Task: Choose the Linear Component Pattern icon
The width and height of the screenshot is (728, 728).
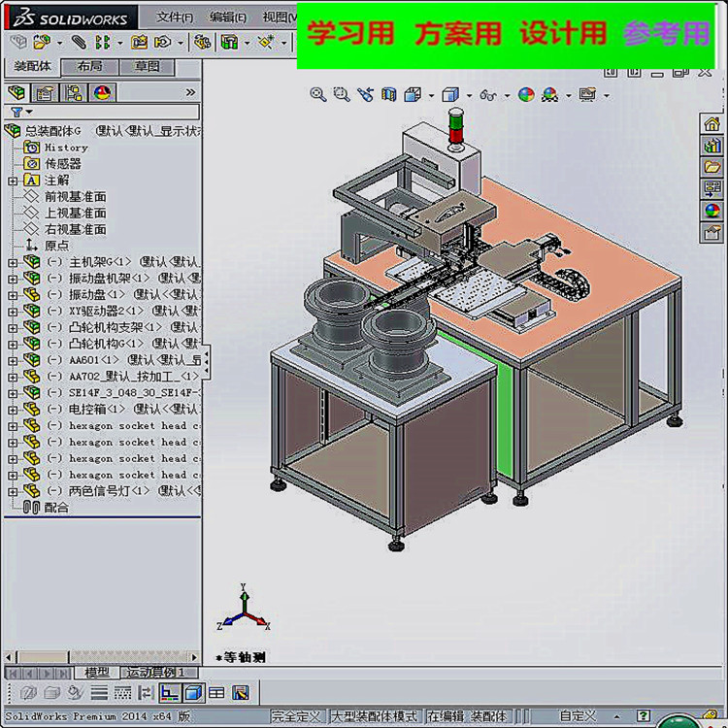Action: [x=103, y=43]
